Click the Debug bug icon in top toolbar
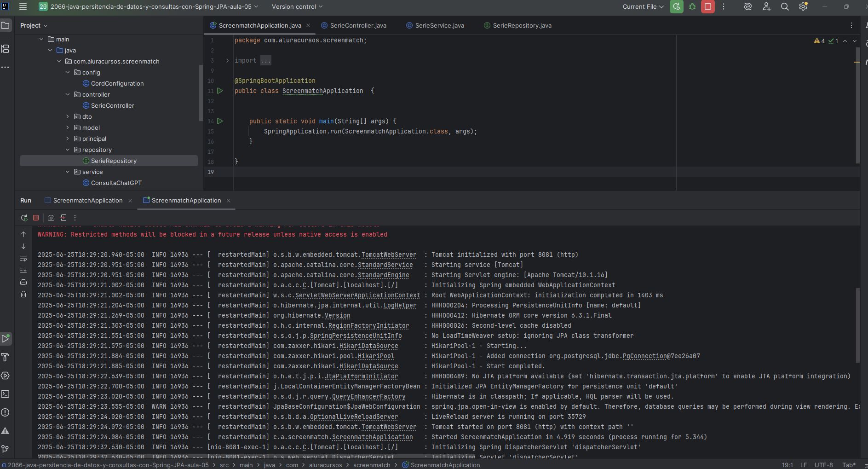 (x=692, y=6)
